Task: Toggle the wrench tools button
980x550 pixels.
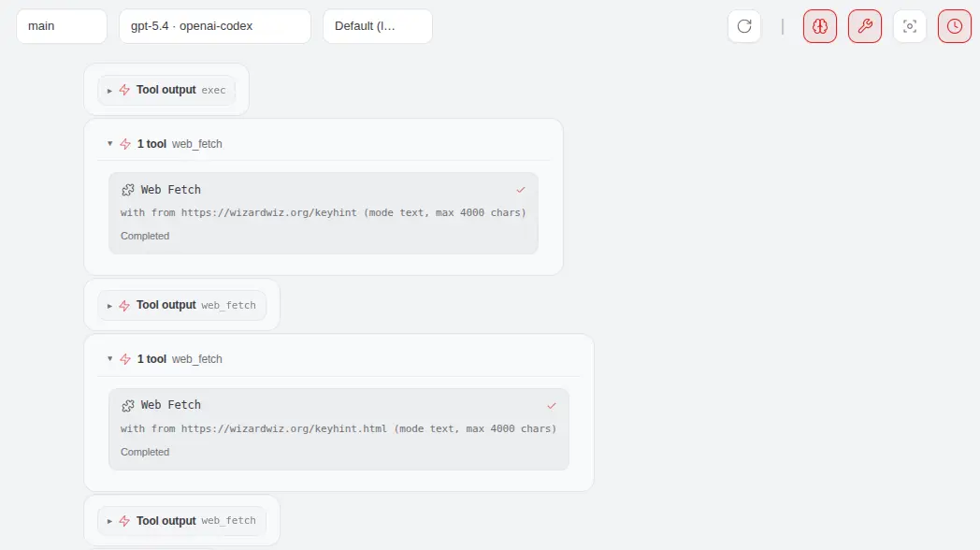Action: click(x=865, y=26)
